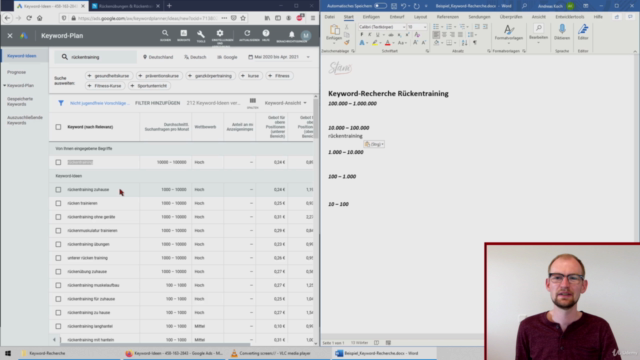The height and width of the screenshot is (360, 640).
Task: Open the Datei menu in Word
Action: pyautogui.click(x=329, y=17)
